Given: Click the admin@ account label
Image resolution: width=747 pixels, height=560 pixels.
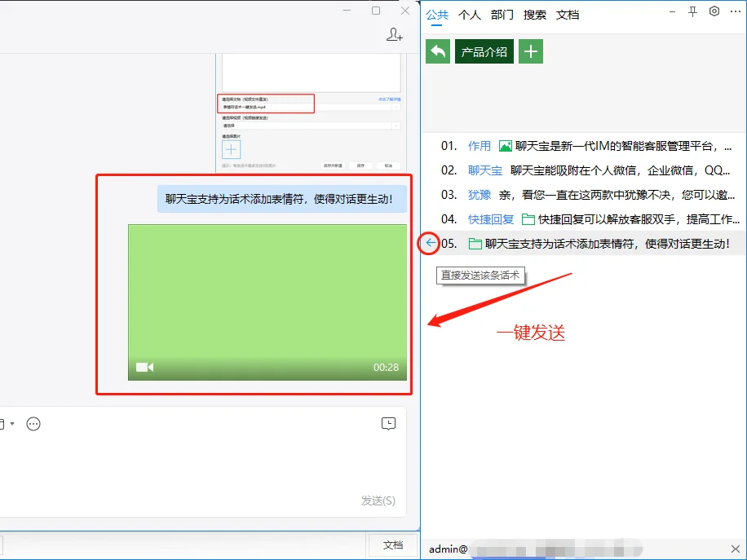Looking at the screenshot, I should pos(448,549).
